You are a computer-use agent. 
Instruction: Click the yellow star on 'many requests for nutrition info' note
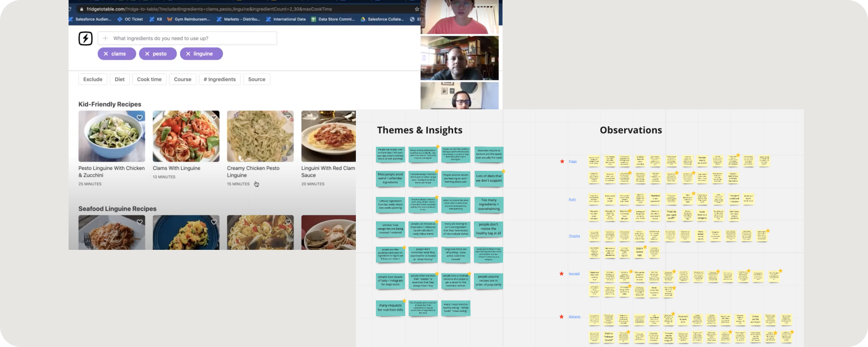tap(404, 301)
